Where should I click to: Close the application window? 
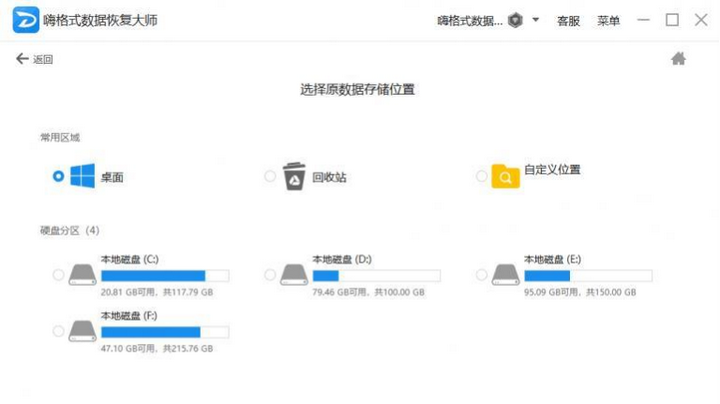[701, 20]
